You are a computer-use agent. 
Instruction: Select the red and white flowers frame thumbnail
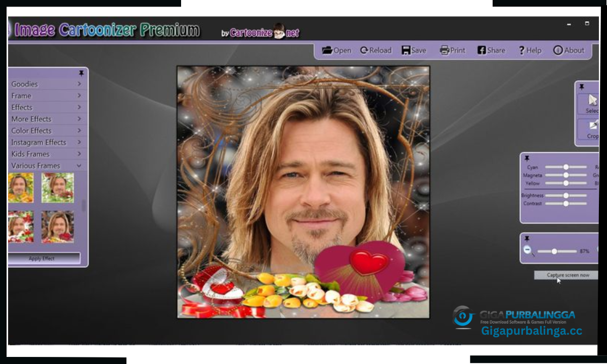[21, 226]
